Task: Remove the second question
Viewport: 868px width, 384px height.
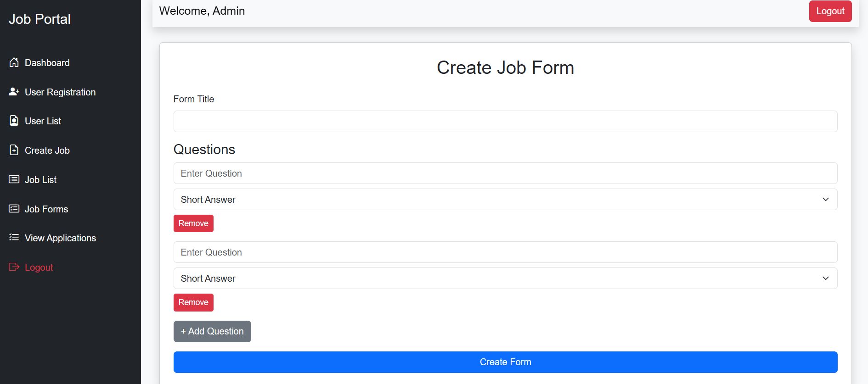Action: (193, 302)
